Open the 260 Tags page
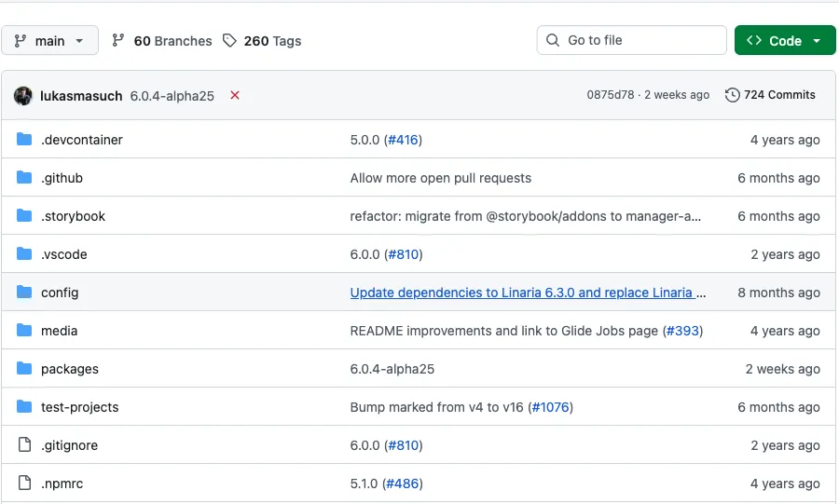839x504 pixels. click(263, 41)
